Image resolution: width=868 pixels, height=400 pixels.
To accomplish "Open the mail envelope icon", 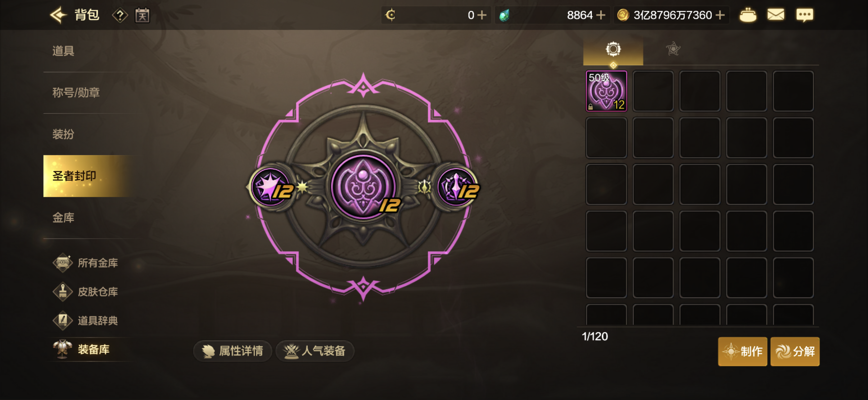I will point(776,15).
